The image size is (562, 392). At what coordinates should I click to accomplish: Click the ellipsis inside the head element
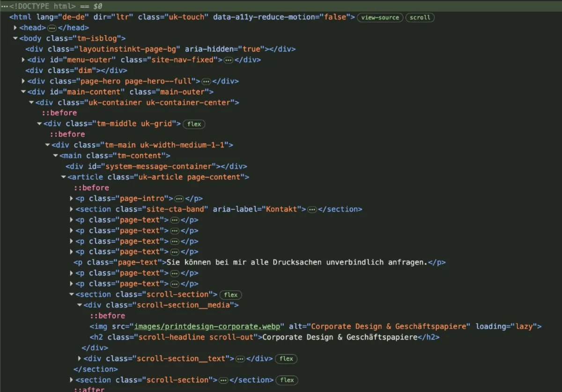coord(52,28)
